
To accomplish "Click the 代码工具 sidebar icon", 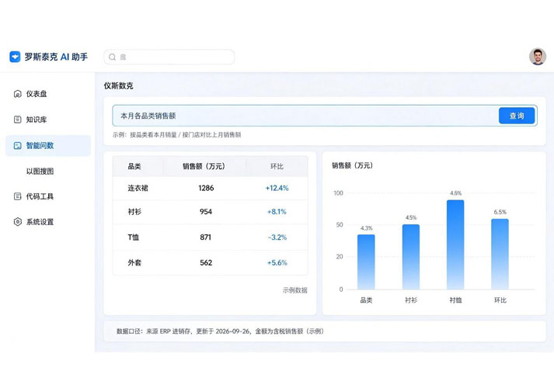I will pos(17,196).
